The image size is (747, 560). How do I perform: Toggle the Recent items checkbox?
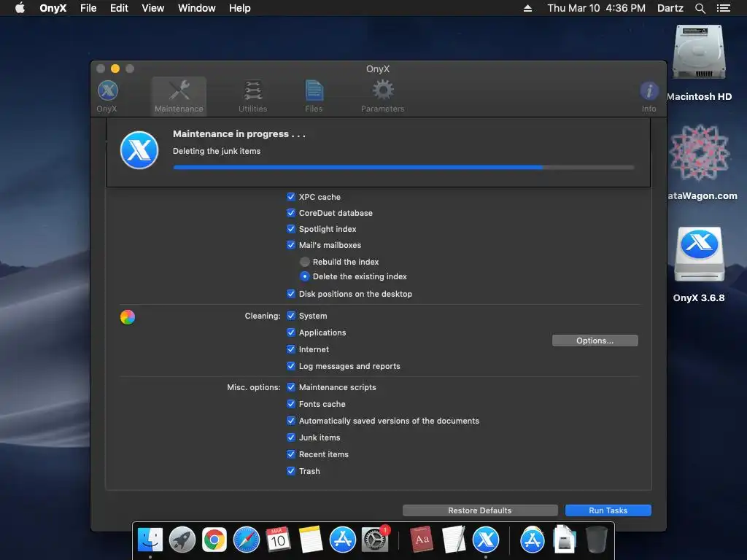pos(291,454)
